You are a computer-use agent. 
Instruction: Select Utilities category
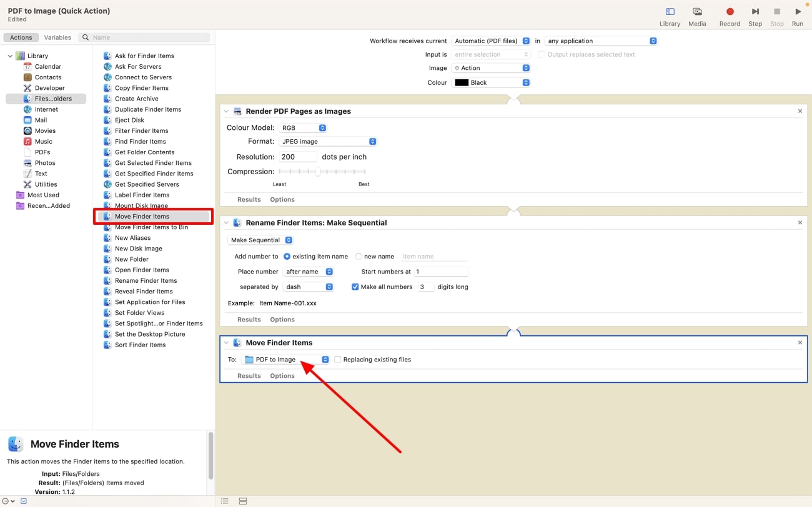point(46,184)
